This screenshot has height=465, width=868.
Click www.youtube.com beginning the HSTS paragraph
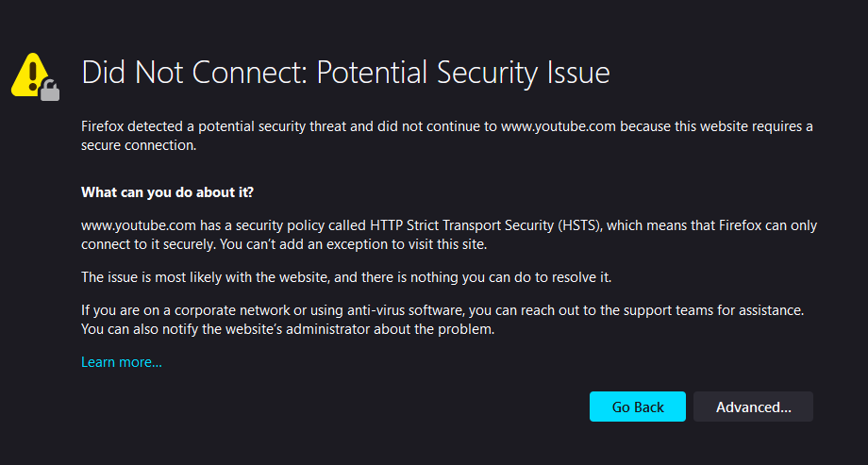pos(139,225)
